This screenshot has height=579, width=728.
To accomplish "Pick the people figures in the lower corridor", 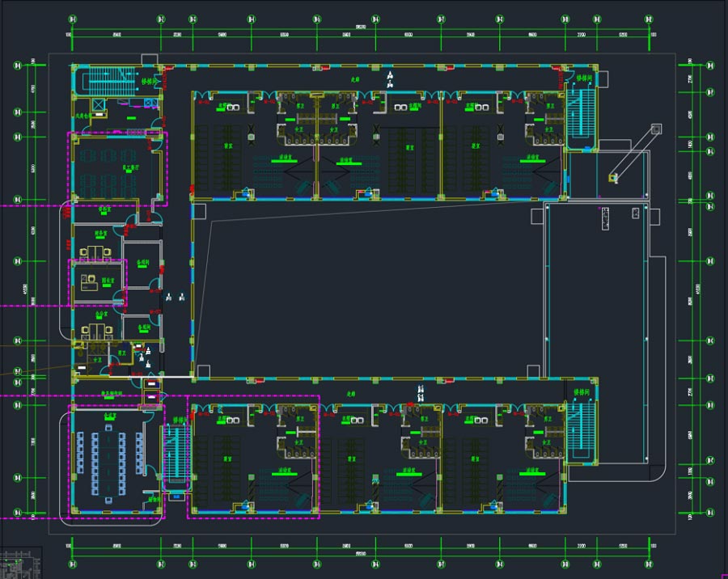I will click(x=421, y=393).
